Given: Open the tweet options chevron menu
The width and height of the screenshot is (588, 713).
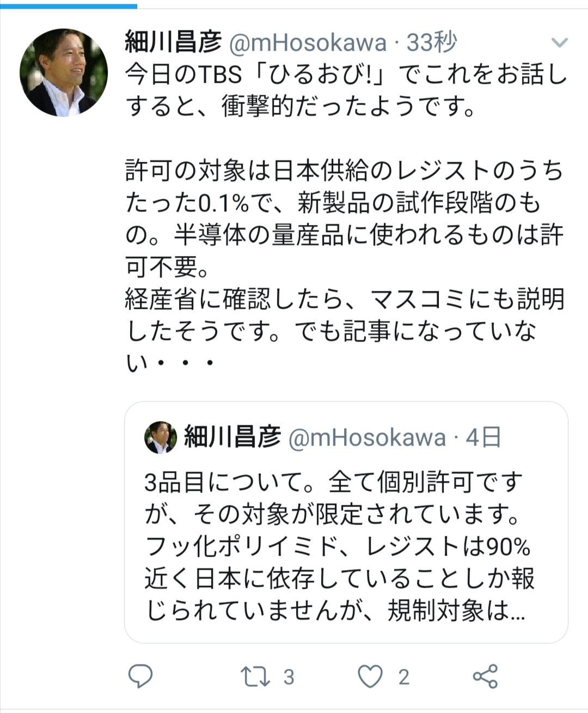Looking at the screenshot, I should coord(560,42).
